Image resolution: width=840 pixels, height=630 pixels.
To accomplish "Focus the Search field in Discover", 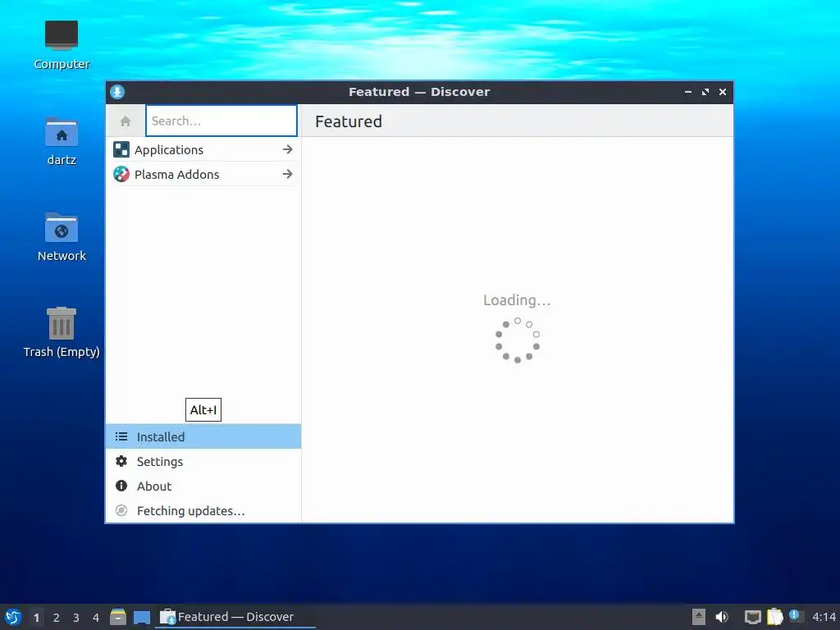I will pyautogui.click(x=221, y=121).
